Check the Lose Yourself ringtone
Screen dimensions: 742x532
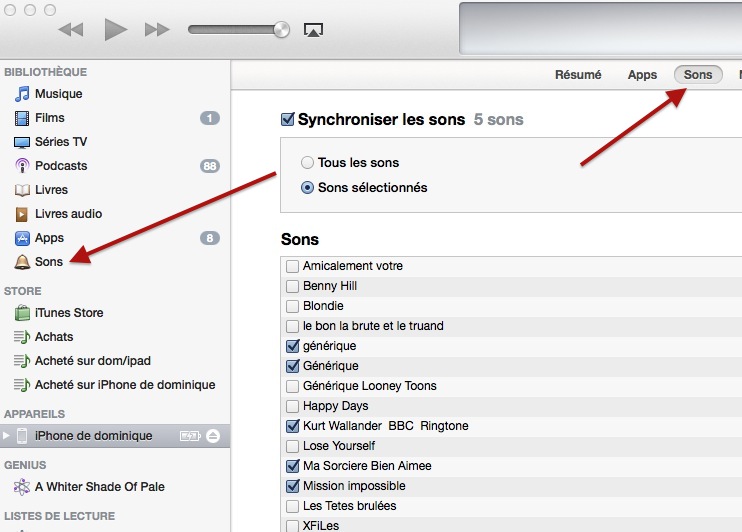click(292, 446)
